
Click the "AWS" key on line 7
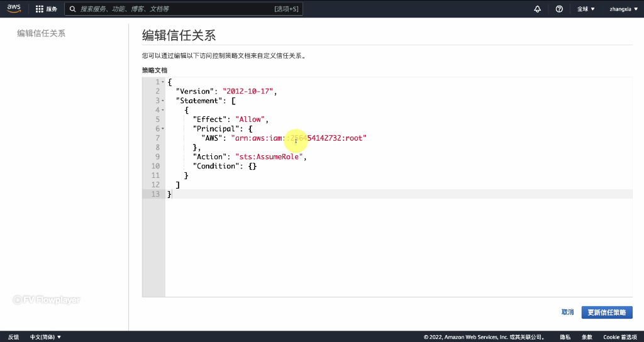click(x=212, y=138)
